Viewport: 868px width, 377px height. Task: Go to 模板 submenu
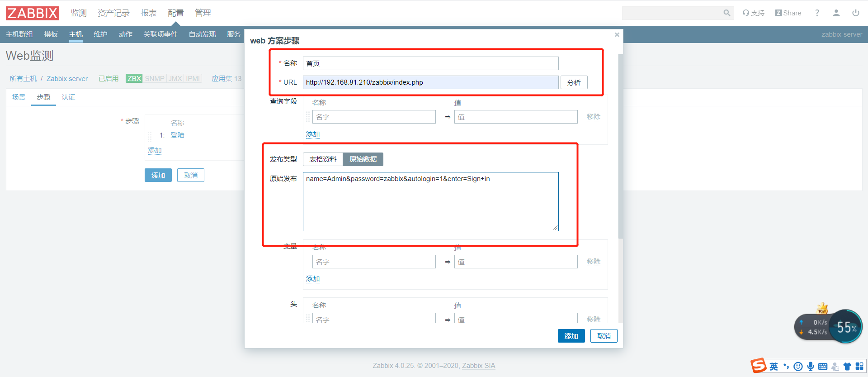click(x=51, y=34)
